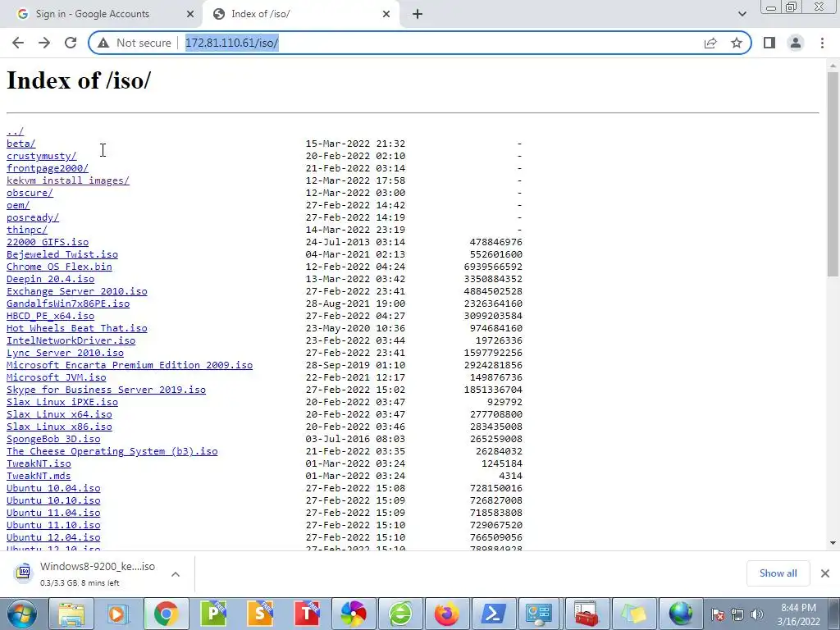Go forward with the forward arrow
Viewport: 840px width, 630px height.
point(44,43)
